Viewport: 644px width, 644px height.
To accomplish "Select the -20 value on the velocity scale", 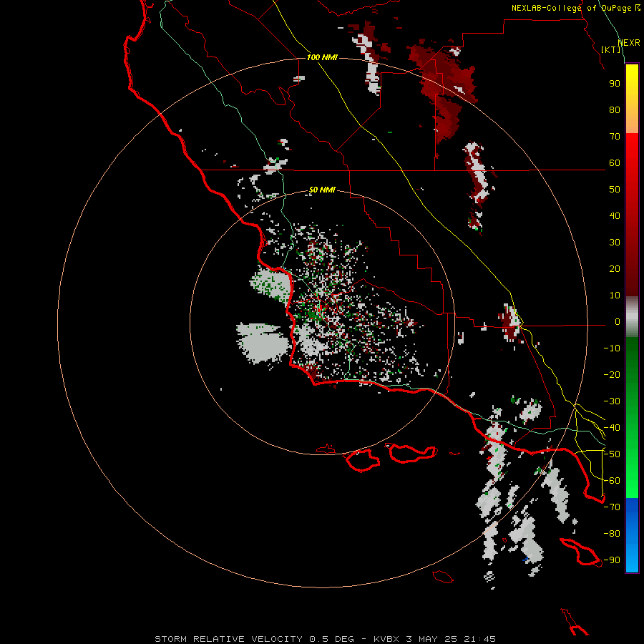I will 612,375.
